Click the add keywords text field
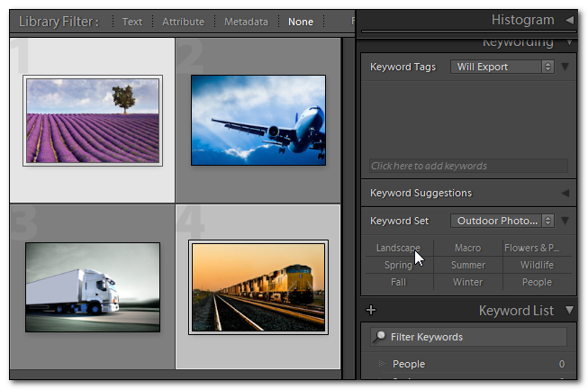 [468, 166]
